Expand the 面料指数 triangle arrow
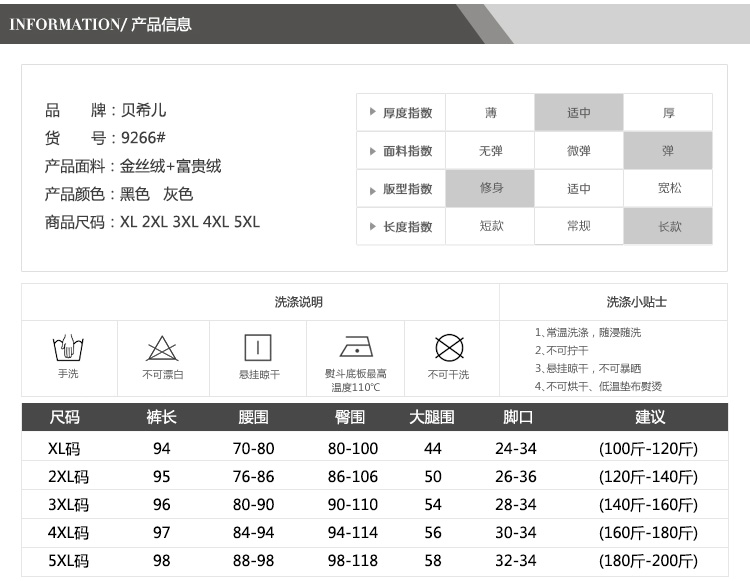Viewport: 750px width, 581px height. click(372, 151)
